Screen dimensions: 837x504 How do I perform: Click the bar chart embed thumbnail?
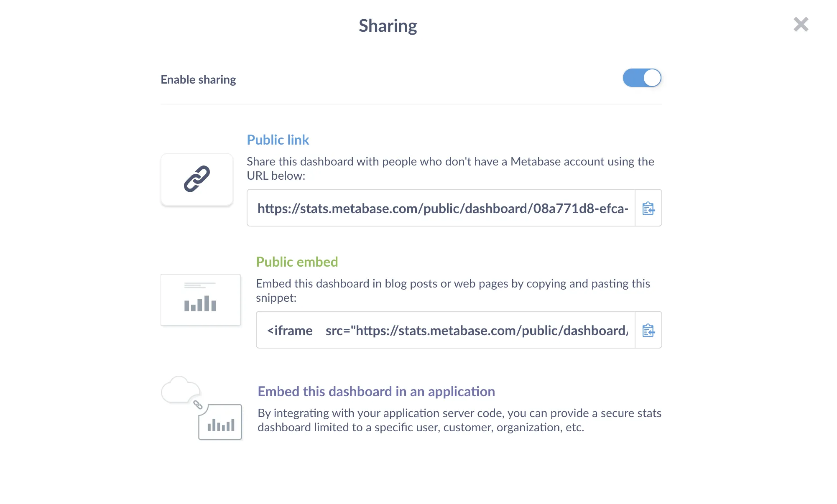[x=200, y=300]
